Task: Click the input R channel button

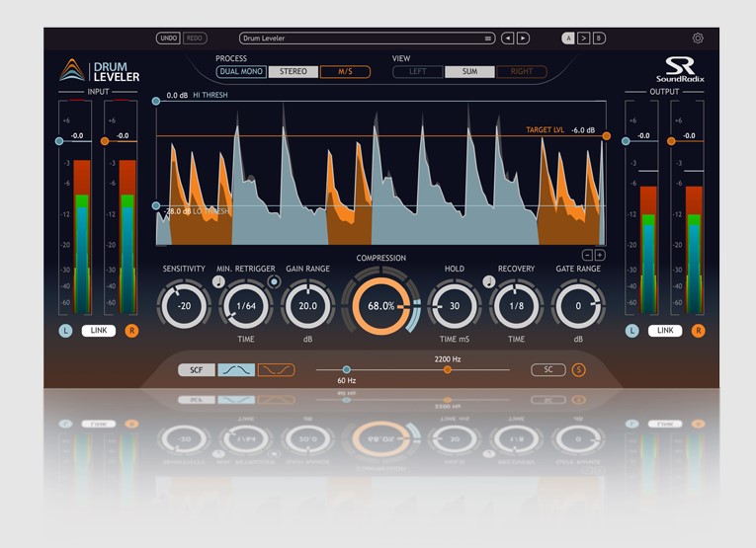Action: click(131, 331)
